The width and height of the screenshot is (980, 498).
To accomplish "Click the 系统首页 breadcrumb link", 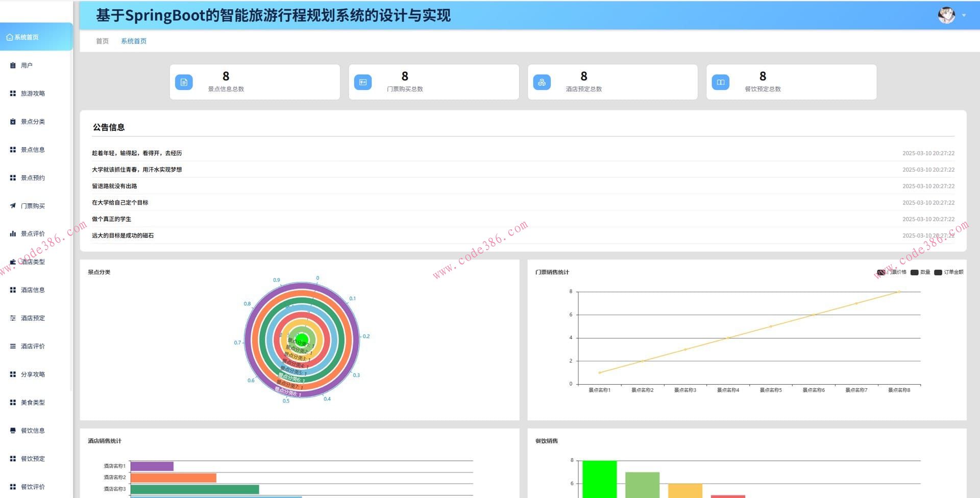I will pos(134,41).
